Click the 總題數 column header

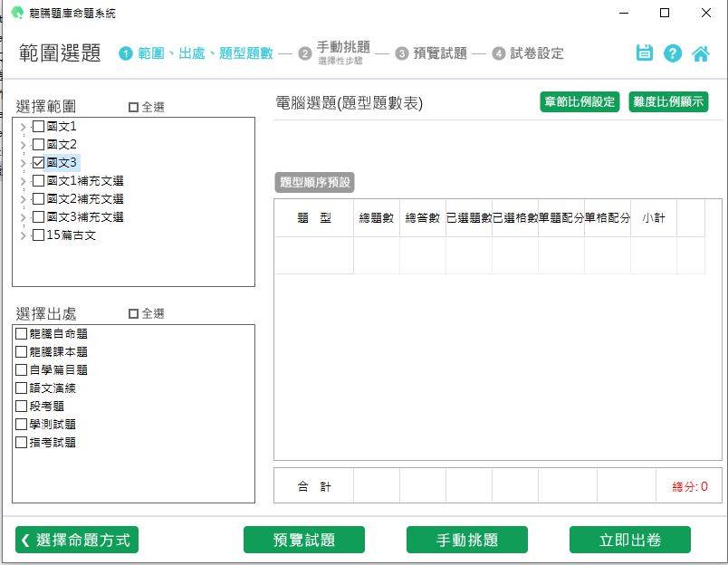tap(377, 217)
